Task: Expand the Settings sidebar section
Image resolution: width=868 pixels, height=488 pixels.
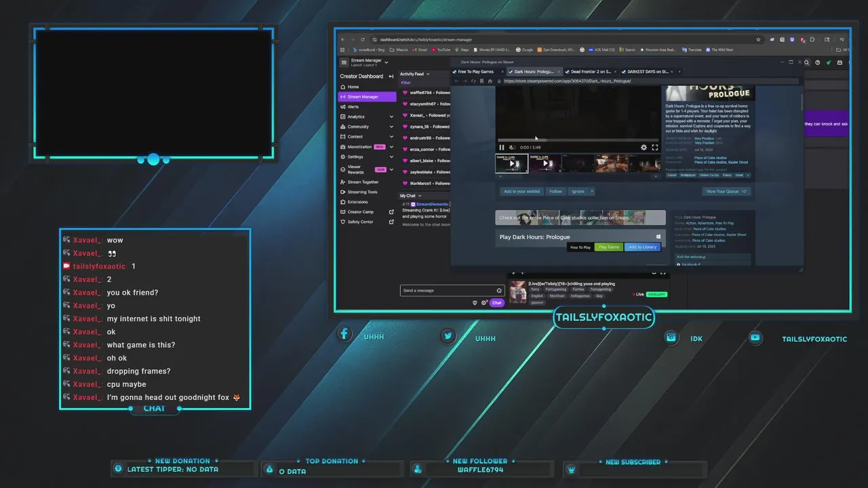Action: (x=391, y=157)
